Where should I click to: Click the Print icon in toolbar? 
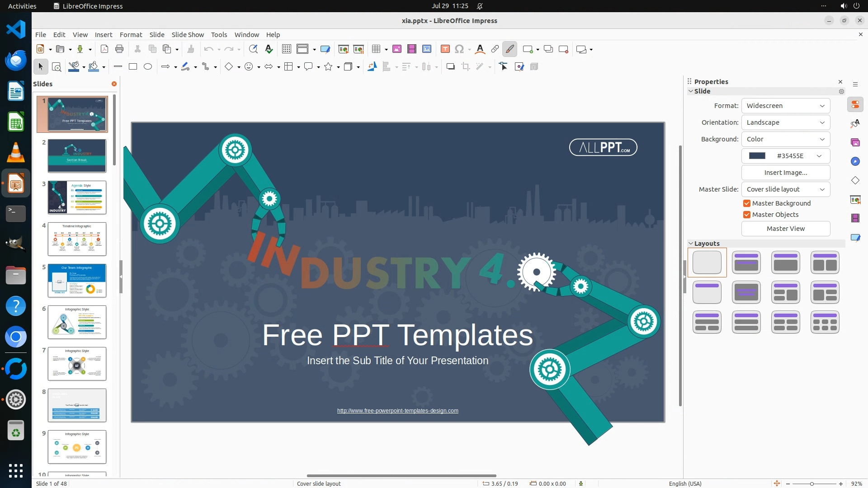coord(119,49)
